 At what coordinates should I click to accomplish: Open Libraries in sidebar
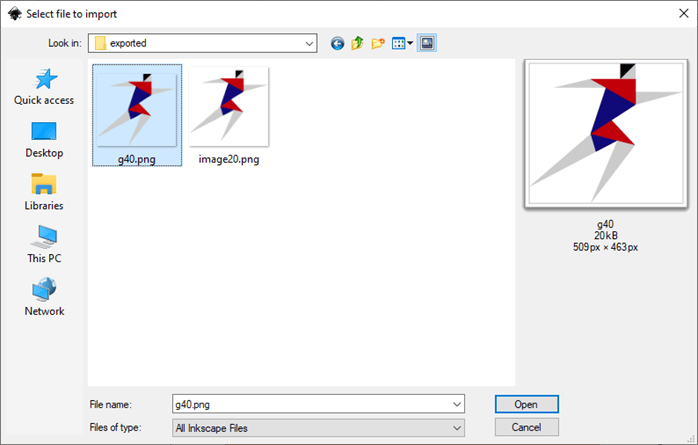44,192
